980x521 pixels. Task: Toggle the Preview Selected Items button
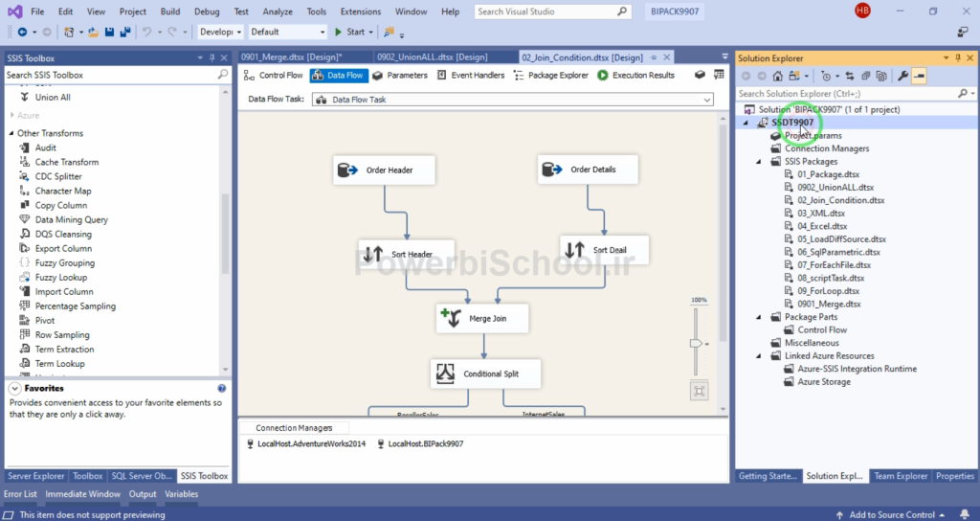pos(919,76)
